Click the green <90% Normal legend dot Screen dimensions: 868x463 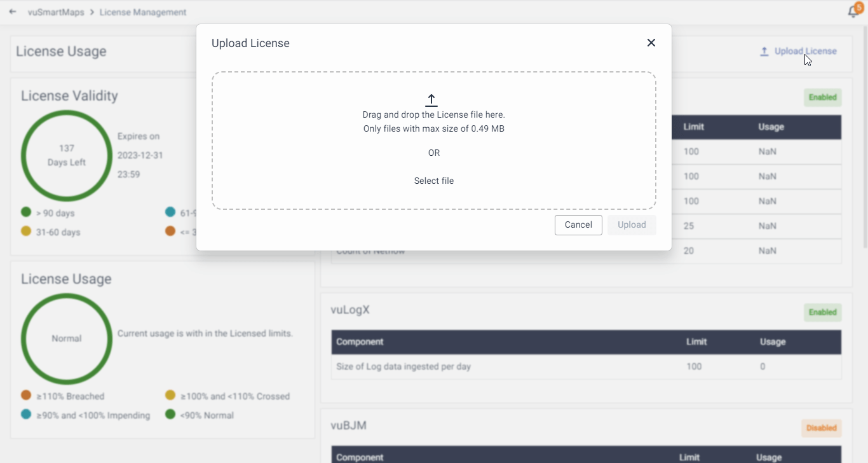coord(170,415)
